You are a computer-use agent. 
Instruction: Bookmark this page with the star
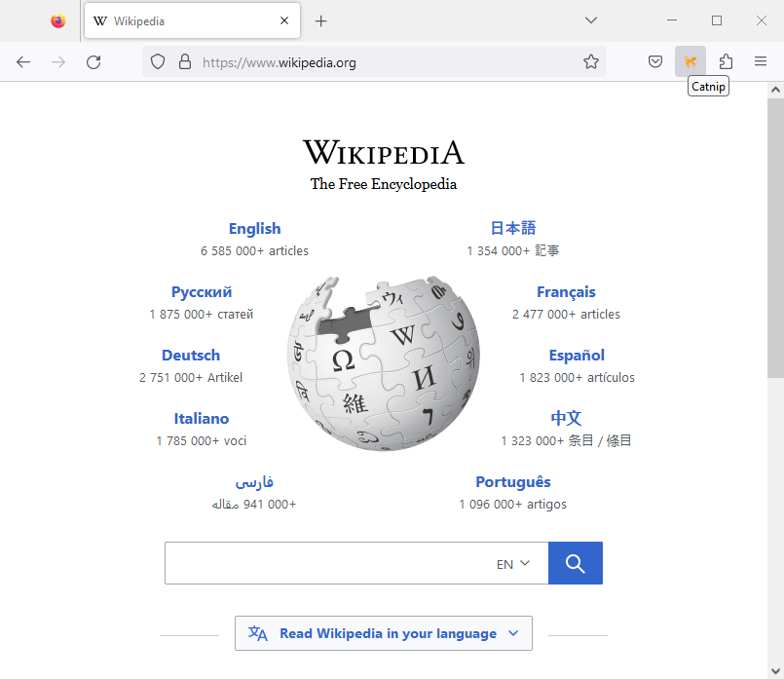click(591, 61)
